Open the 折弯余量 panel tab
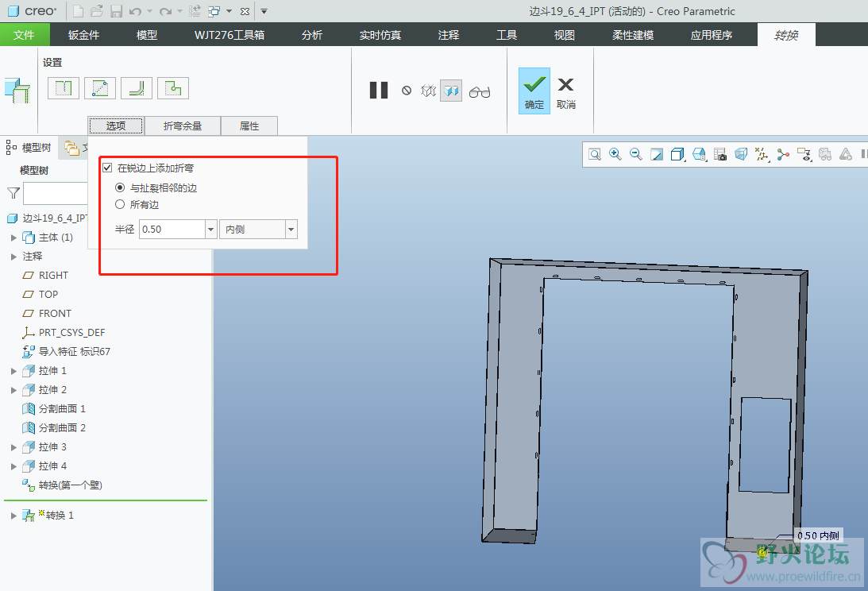 (183, 126)
